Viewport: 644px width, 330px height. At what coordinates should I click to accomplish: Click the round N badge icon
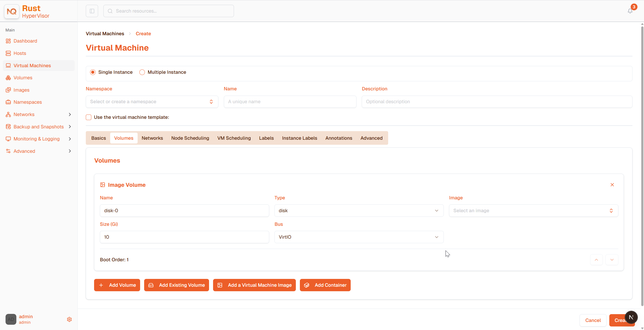[631, 317]
